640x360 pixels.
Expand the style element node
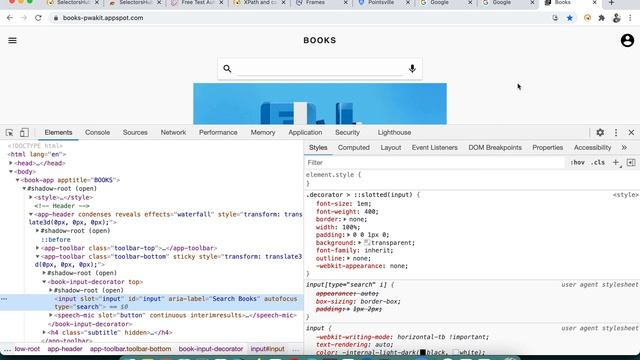[31, 197]
